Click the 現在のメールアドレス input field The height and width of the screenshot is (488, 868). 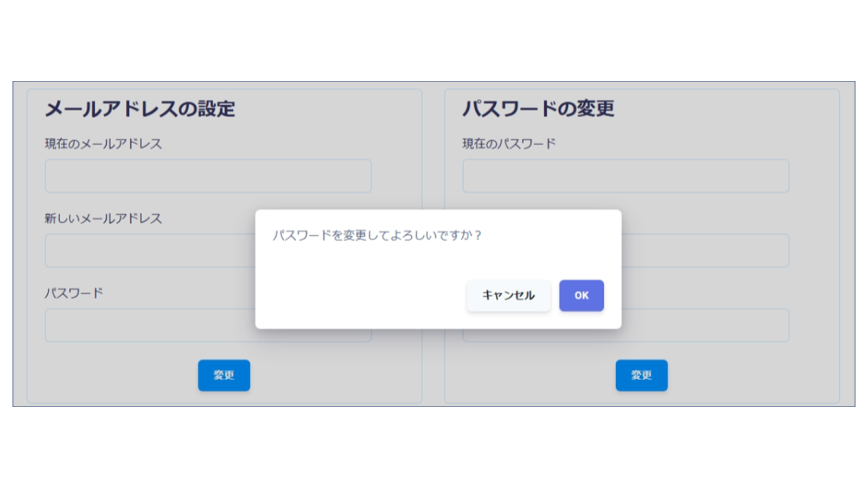208,176
